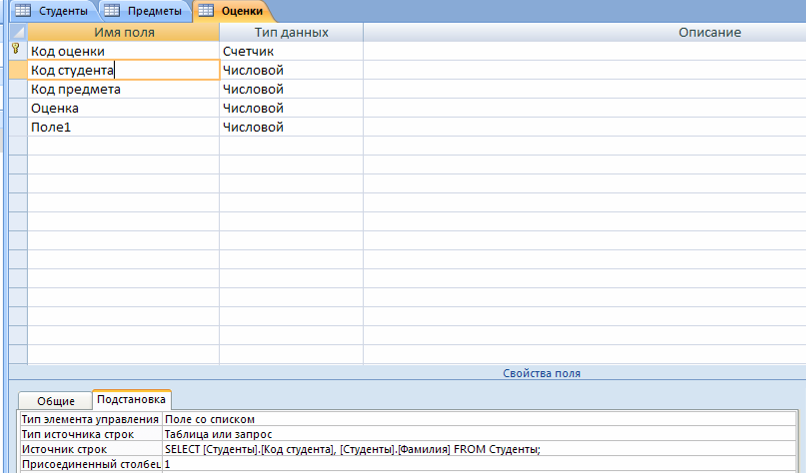
Task: Click the SELECT row source query field
Action: coord(480,449)
